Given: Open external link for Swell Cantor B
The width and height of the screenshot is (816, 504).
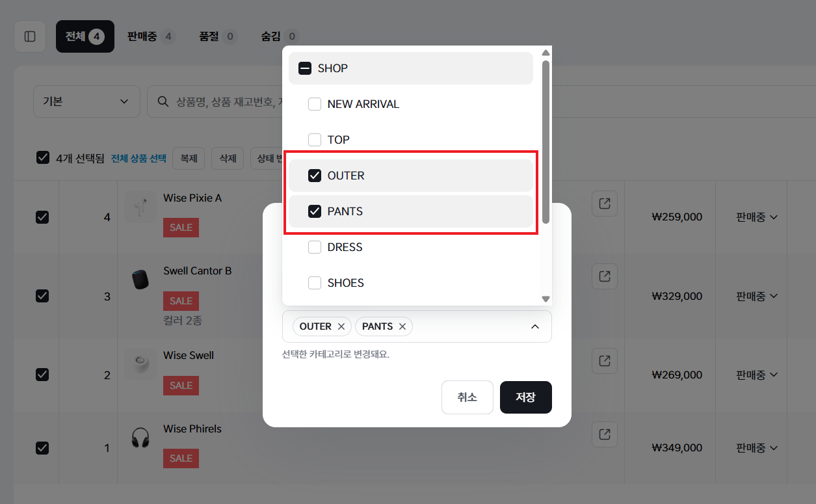Looking at the screenshot, I should [605, 276].
